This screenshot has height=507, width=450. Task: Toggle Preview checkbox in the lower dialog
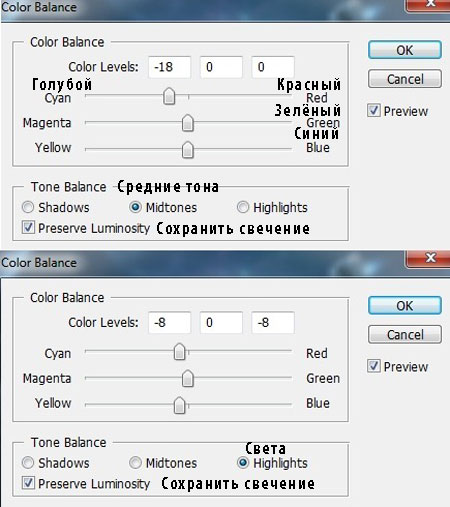point(374,366)
